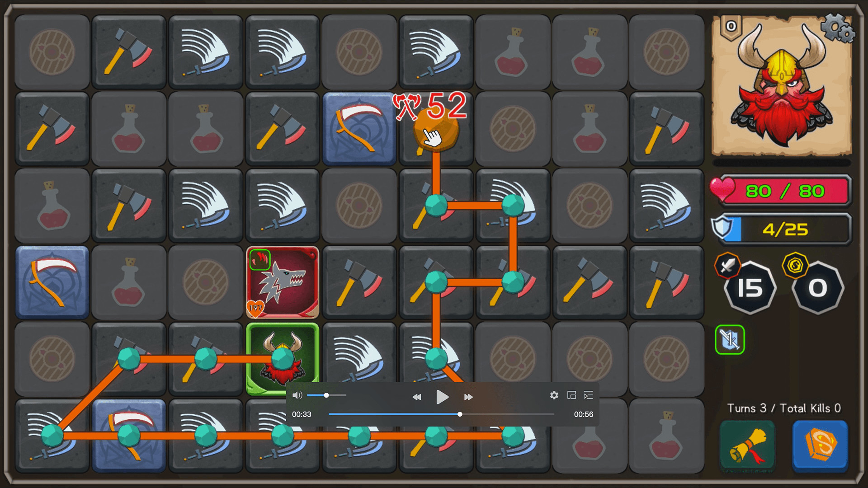The image size is (868, 488).
Task: Play the paused video
Action: [x=442, y=397]
